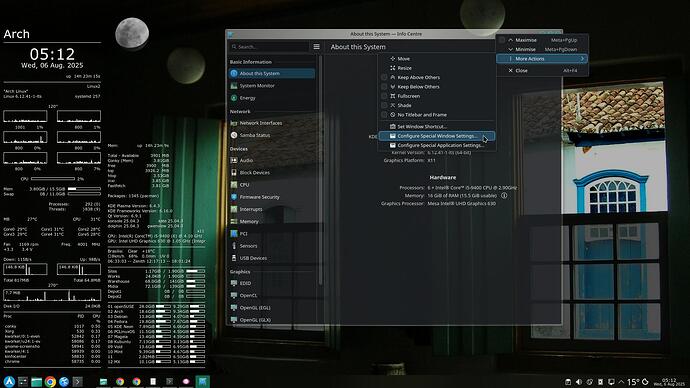Choose Minimise in the window menu
This screenshot has height=388, width=690.
[x=542, y=49]
